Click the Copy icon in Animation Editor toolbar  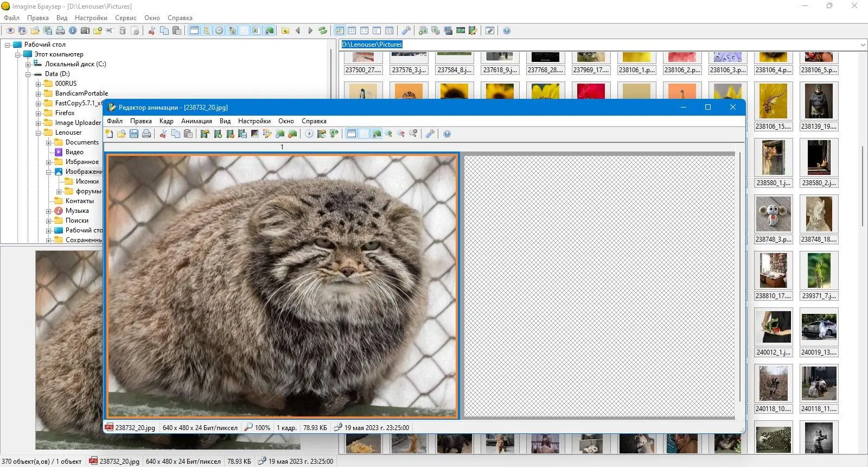point(176,134)
